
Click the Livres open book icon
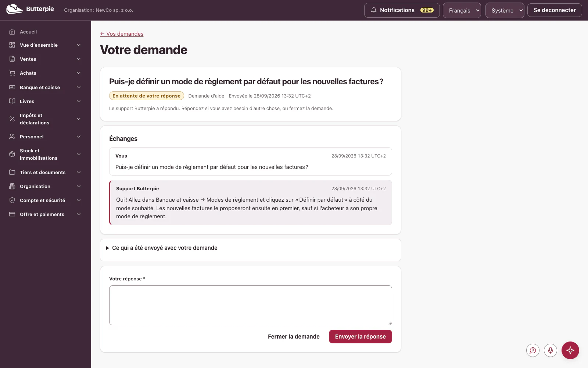12,101
